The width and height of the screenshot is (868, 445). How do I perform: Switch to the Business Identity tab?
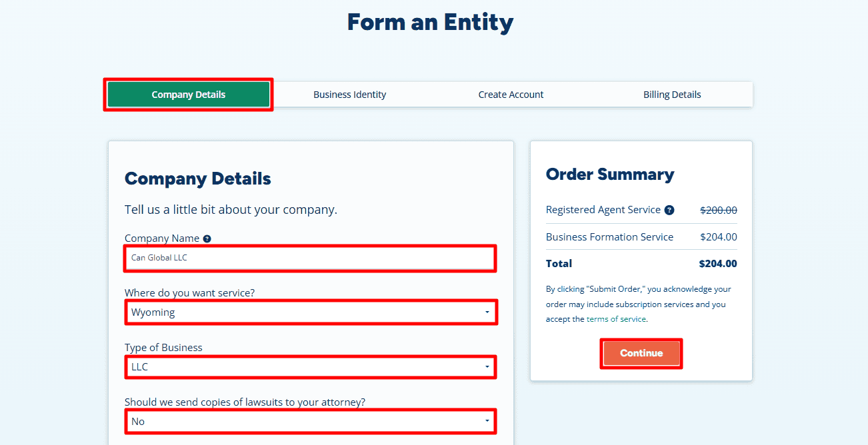tap(349, 94)
